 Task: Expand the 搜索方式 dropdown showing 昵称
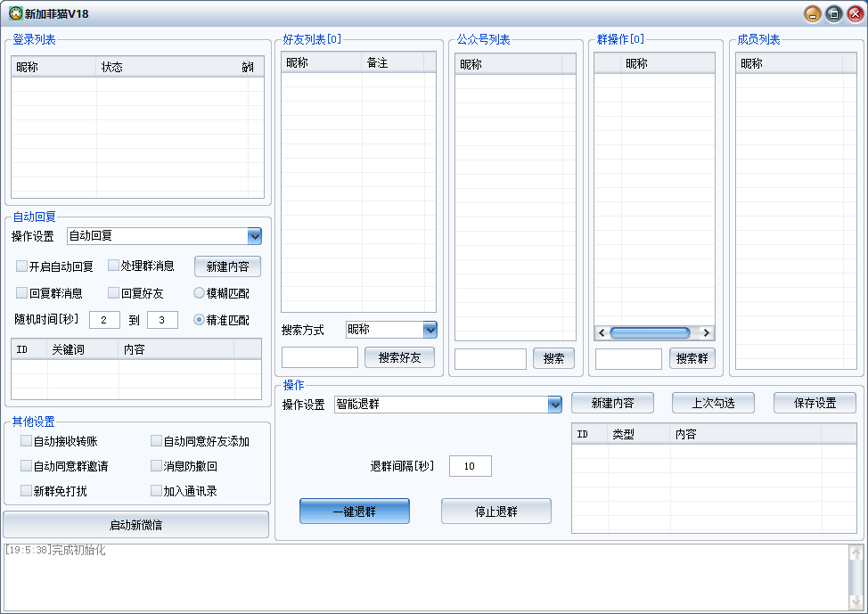(430, 330)
